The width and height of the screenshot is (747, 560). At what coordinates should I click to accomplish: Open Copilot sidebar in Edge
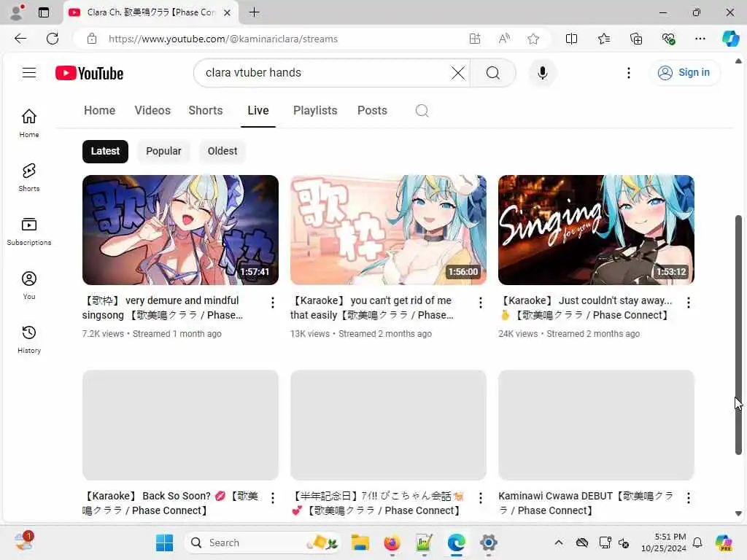tap(729, 39)
